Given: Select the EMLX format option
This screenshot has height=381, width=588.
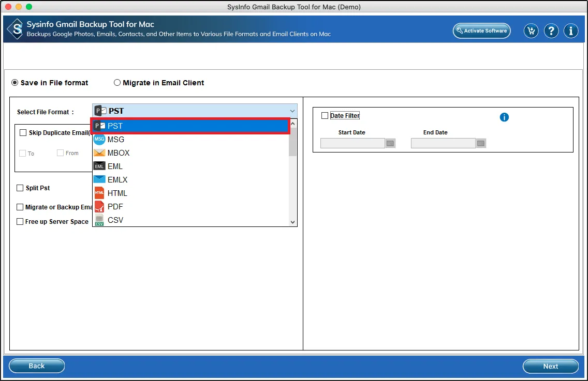Looking at the screenshot, I should pyautogui.click(x=117, y=180).
